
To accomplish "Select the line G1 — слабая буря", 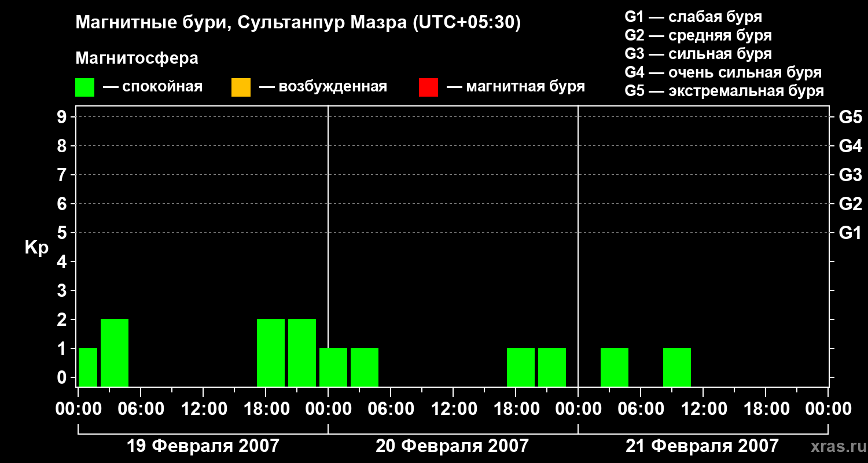I will click(x=693, y=17).
